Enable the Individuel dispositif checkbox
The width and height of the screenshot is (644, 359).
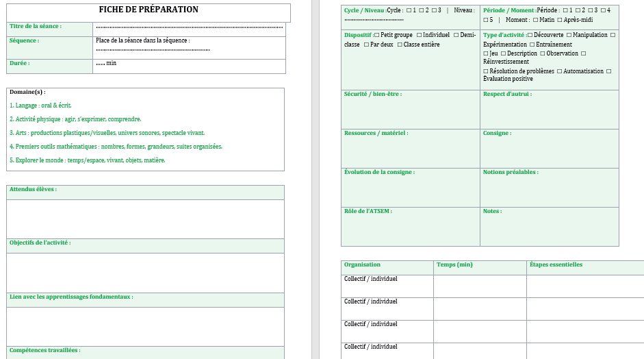(x=419, y=35)
